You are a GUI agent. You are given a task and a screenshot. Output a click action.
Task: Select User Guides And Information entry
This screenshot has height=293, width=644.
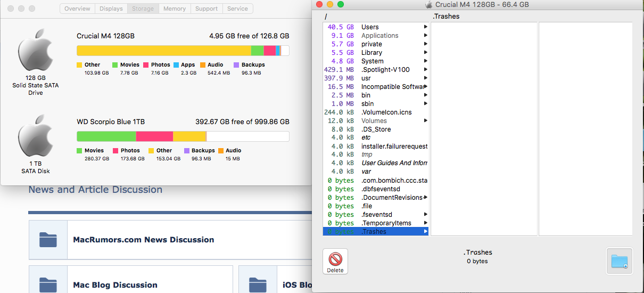point(376,163)
